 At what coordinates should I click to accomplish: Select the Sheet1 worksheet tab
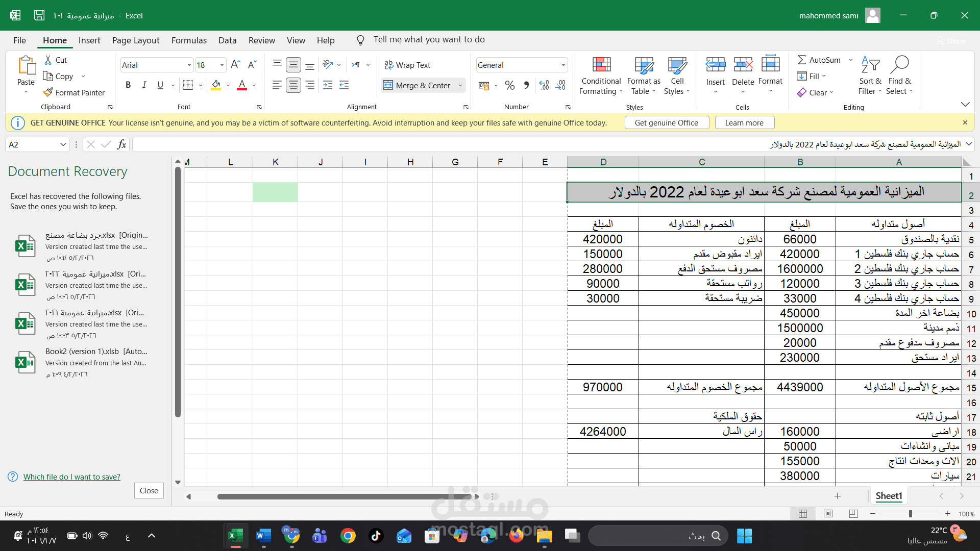click(889, 495)
